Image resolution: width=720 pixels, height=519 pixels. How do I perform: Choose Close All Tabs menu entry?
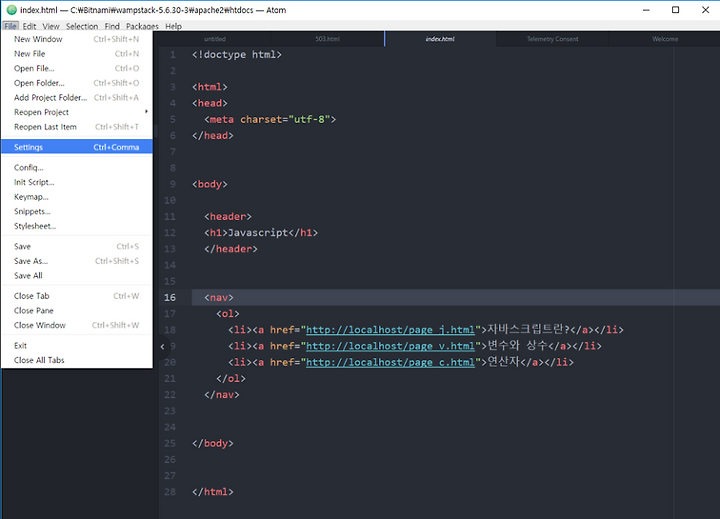point(77,360)
